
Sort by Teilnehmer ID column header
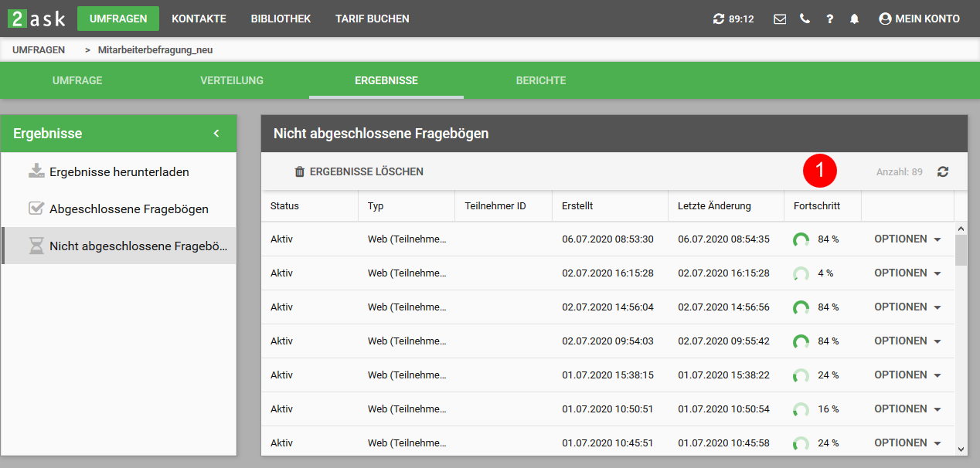[x=504, y=206]
